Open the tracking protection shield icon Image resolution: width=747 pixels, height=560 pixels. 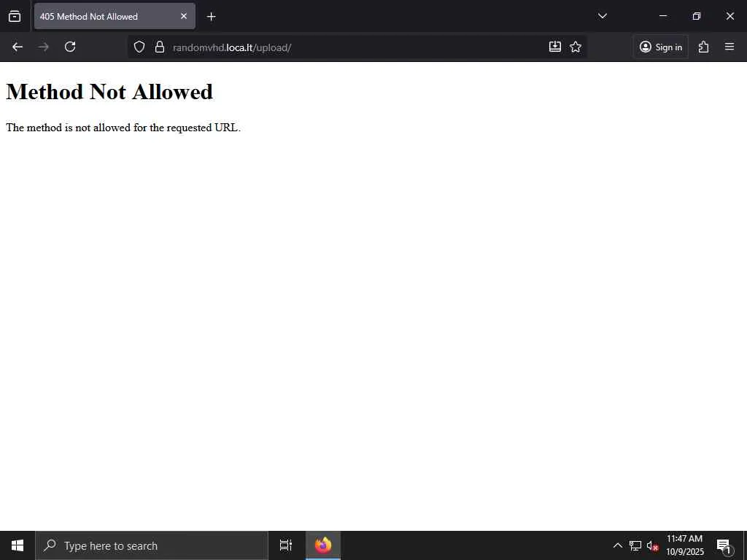pyautogui.click(x=139, y=47)
